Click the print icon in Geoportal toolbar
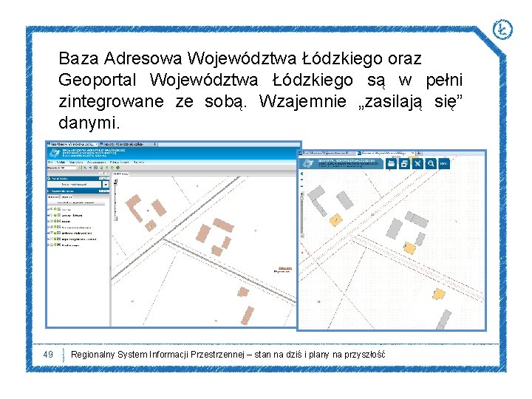532x399 pixels. (404, 163)
